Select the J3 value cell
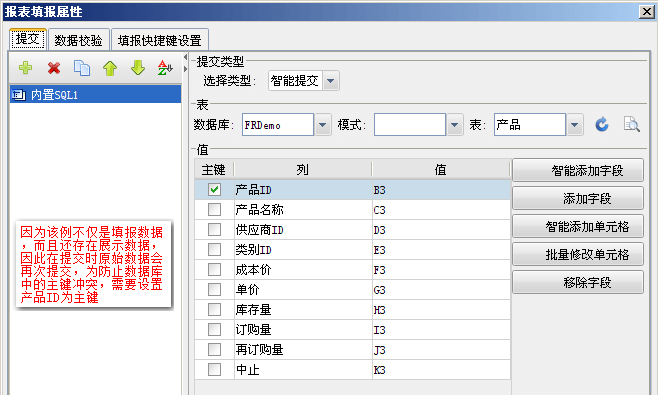The height and width of the screenshot is (395, 658). coord(441,349)
